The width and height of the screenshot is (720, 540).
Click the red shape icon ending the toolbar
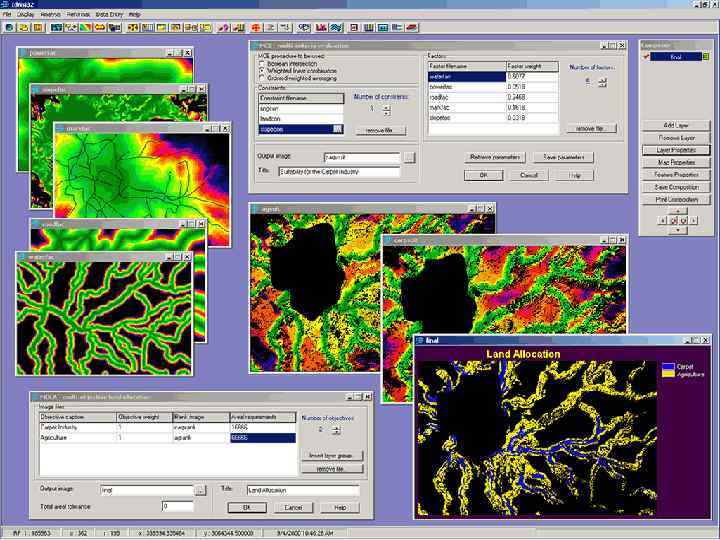[412, 28]
